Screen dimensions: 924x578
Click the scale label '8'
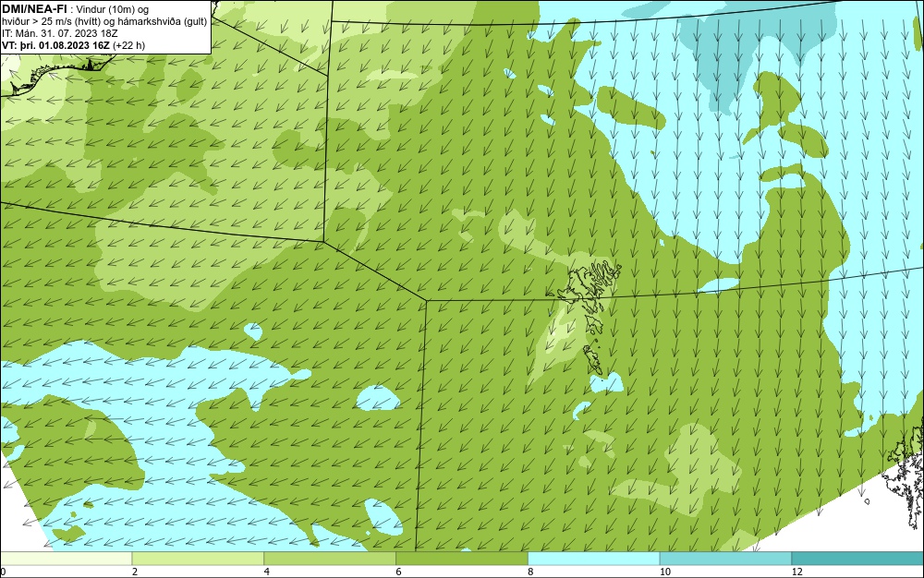[531, 572]
